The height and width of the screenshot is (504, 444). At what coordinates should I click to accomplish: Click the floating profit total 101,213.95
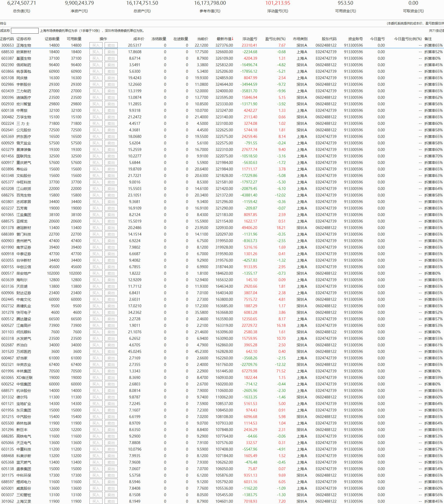click(x=278, y=3)
